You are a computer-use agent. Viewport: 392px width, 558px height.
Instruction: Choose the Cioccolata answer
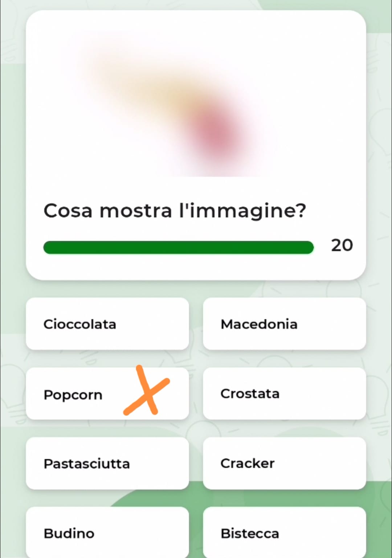[x=107, y=324]
